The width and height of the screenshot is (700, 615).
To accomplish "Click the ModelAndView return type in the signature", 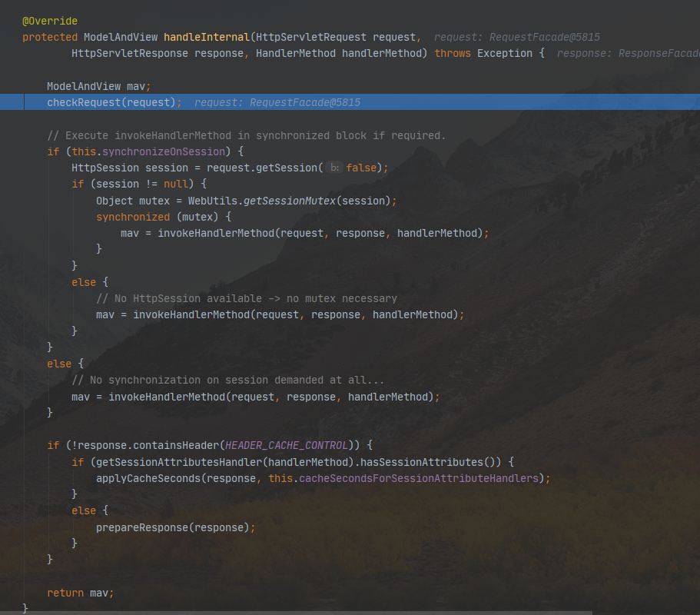I will coord(121,37).
